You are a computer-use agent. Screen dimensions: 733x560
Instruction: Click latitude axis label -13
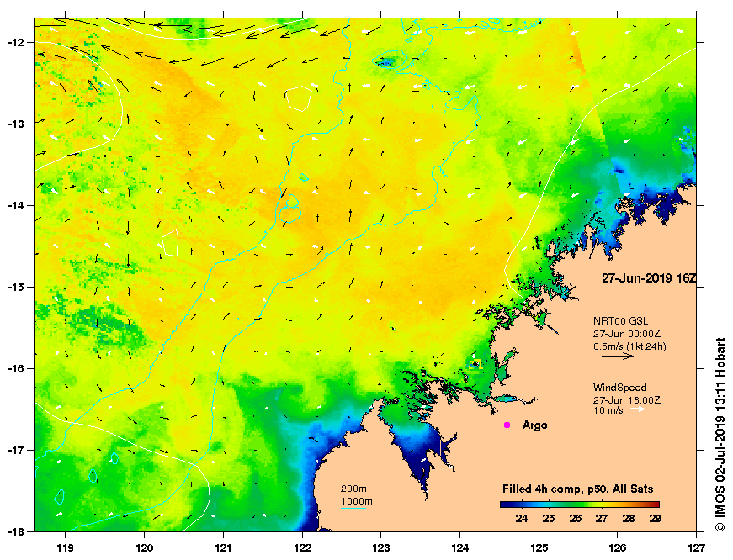(14, 124)
